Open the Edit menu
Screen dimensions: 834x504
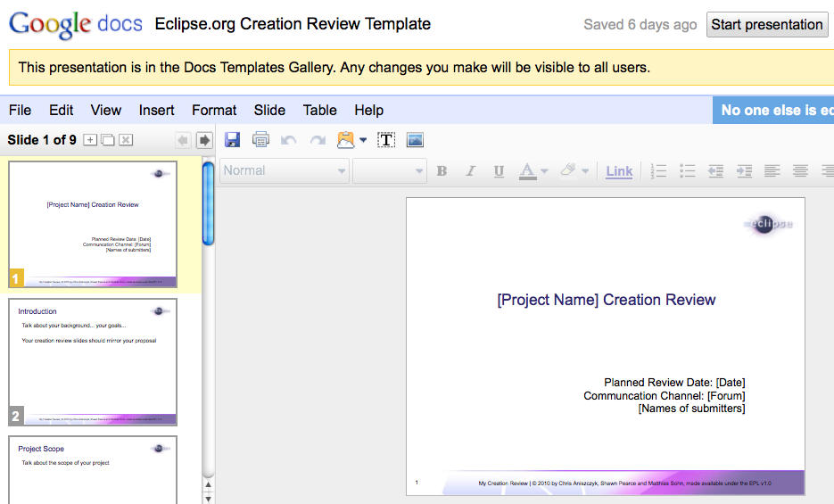point(62,110)
